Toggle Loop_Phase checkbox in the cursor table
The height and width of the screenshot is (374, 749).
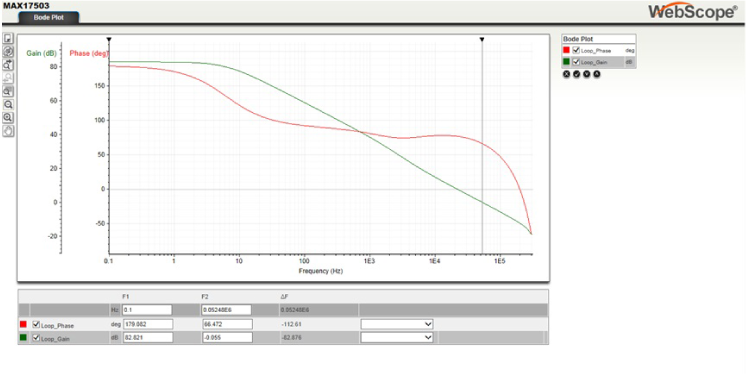point(36,324)
